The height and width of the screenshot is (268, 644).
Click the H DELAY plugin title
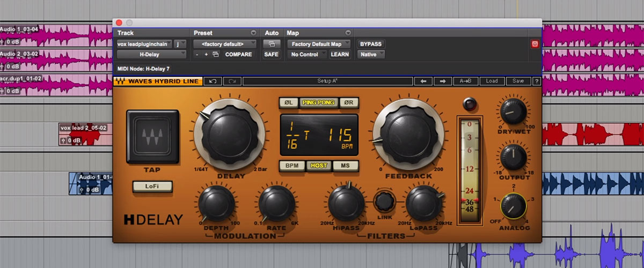tap(153, 219)
